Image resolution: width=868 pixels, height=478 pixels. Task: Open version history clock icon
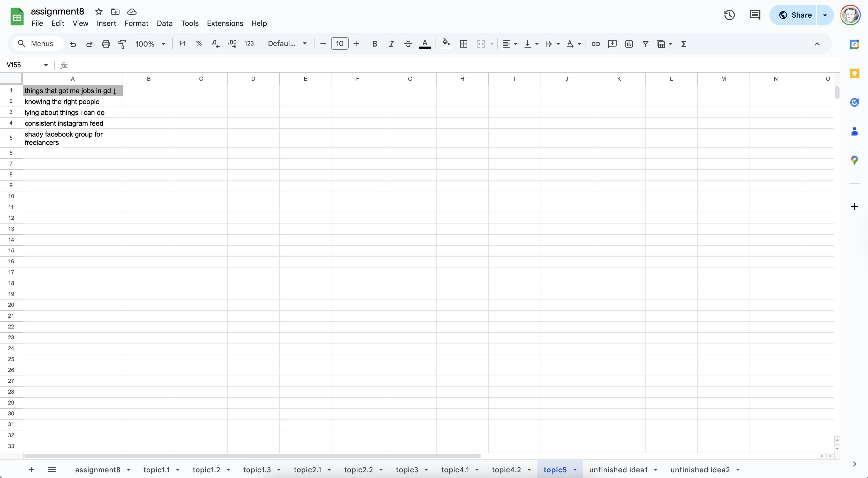pos(729,15)
